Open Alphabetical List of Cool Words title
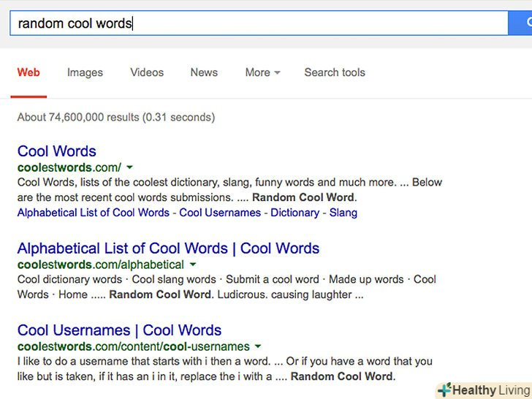This screenshot has width=532, height=399. [168, 248]
